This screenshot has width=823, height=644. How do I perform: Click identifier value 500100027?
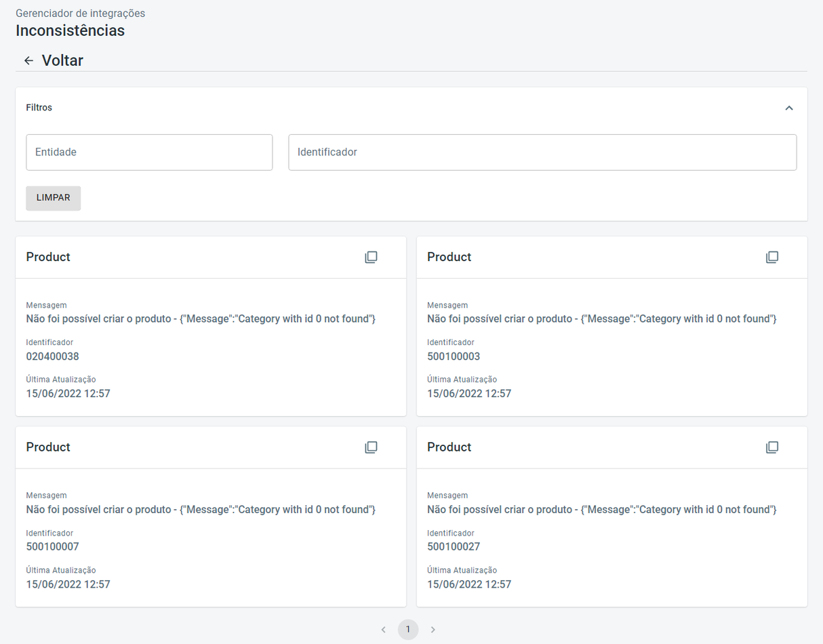point(454,547)
